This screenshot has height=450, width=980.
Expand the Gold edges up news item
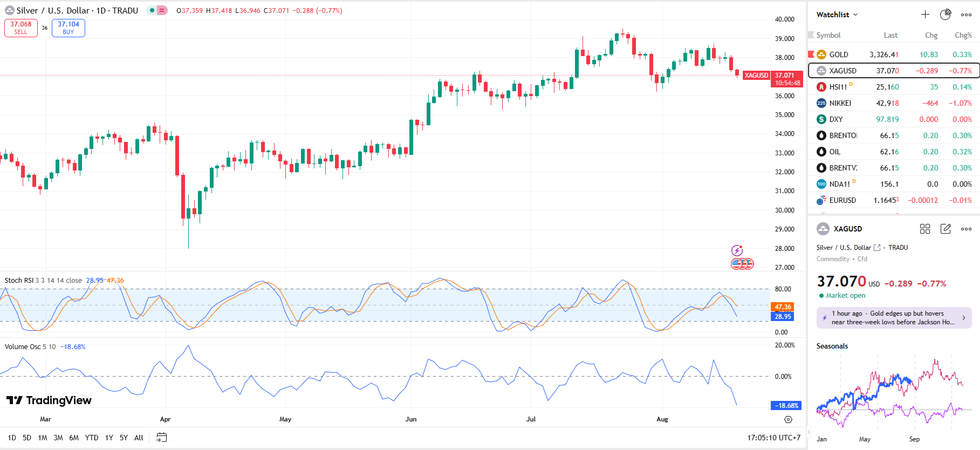pyautogui.click(x=894, y=318)
